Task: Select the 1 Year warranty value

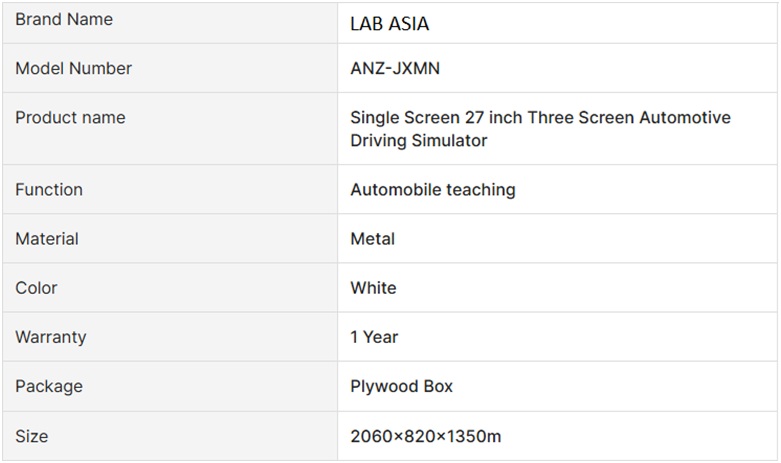Action: 374,337
